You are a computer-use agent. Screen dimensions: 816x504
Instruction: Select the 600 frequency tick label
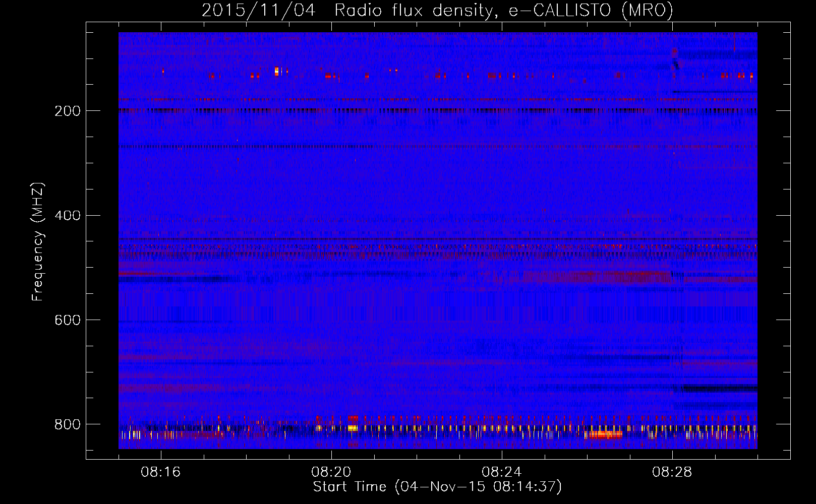(67, 321)
